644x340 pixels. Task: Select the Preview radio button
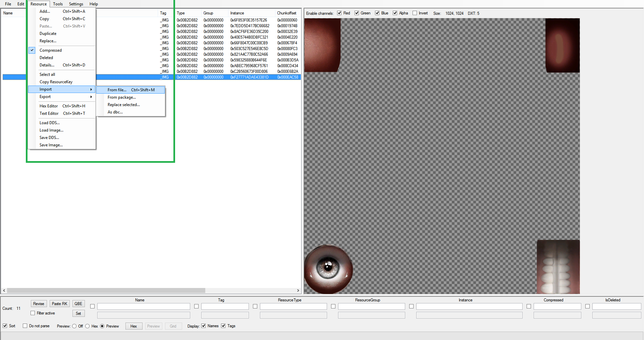point(102,326)
